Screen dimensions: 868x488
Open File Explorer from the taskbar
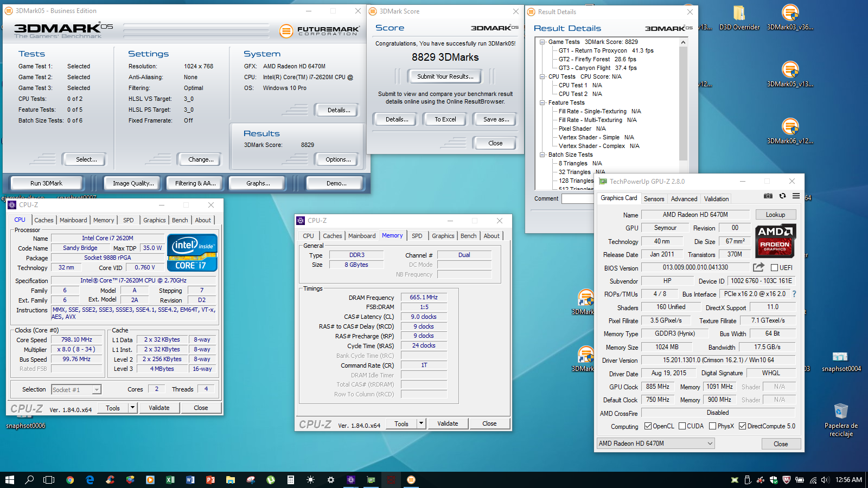click(230, 480)
